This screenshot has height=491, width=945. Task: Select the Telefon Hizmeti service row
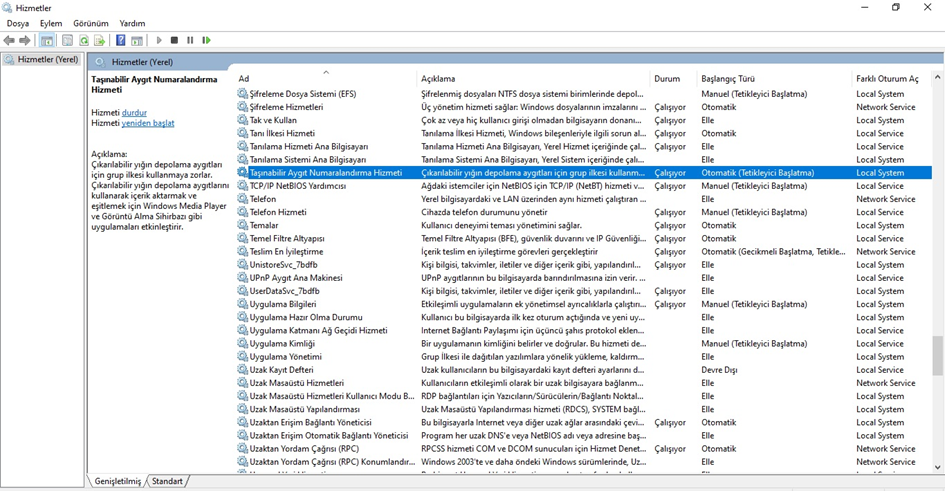click(278, 212)
